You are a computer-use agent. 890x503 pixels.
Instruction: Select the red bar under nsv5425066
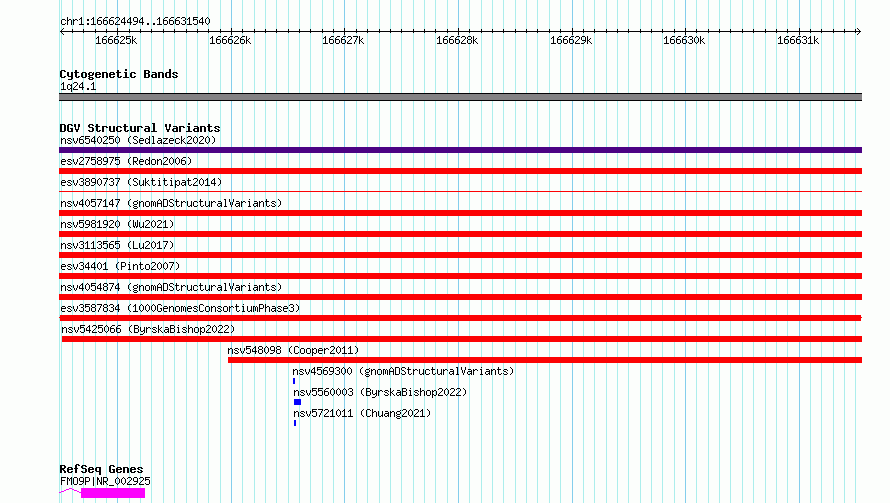tap(461, 339)
